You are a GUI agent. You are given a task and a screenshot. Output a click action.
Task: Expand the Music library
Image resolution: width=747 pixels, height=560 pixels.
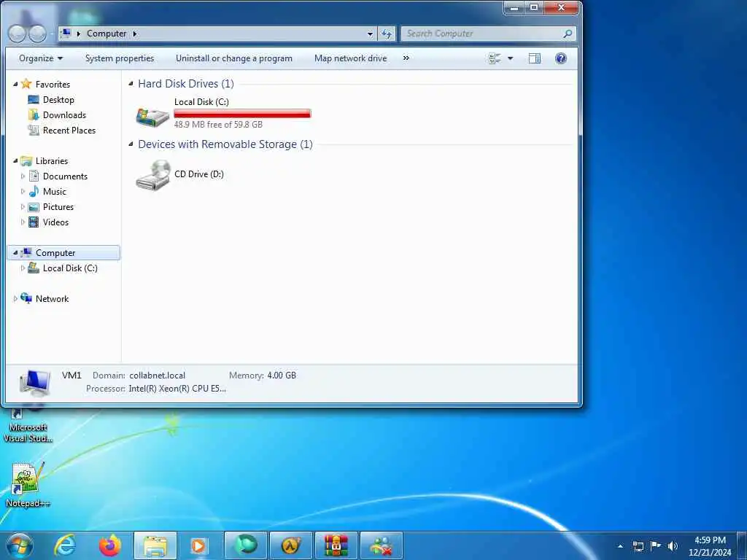[23, 192]
